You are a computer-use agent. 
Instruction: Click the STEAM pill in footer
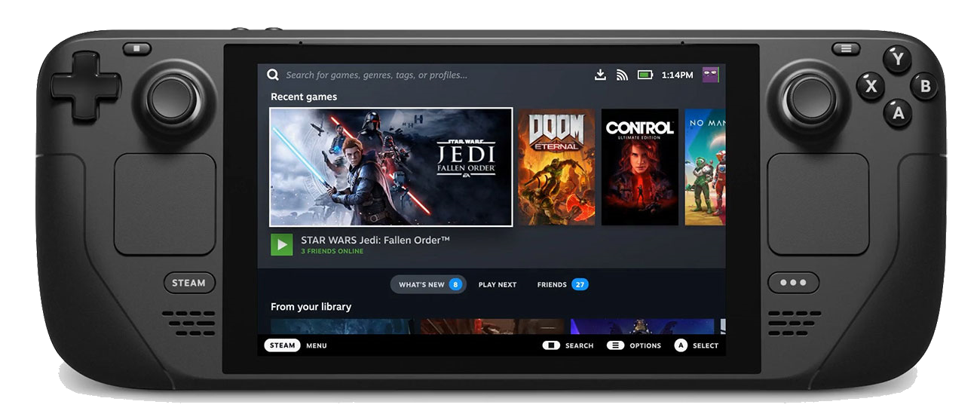(x=283, y=345)
